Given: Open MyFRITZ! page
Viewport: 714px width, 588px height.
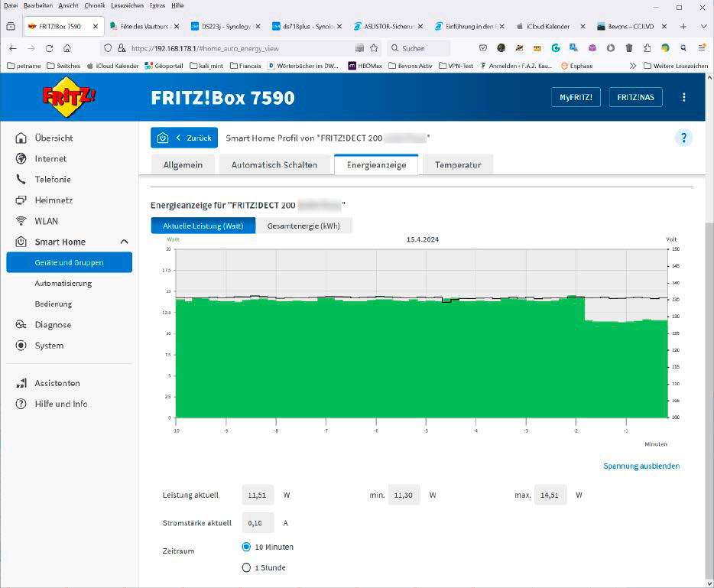Looking at the screenshot, I should (576, 97).
